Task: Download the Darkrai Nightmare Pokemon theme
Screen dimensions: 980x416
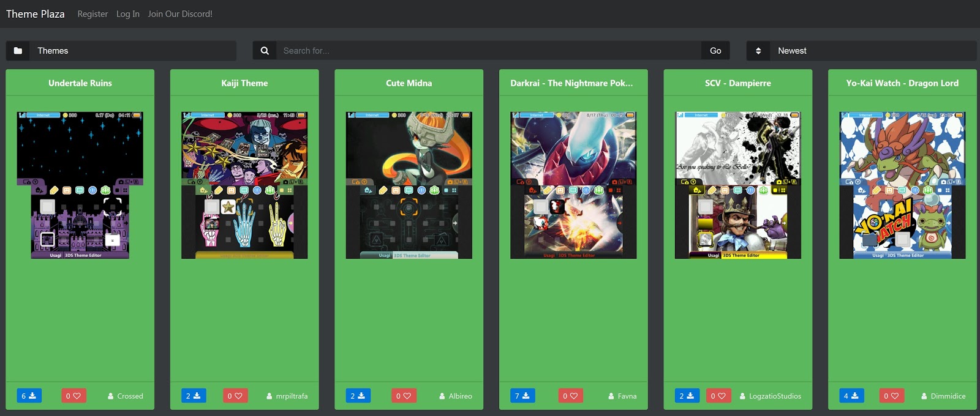Action: [522, 396]
